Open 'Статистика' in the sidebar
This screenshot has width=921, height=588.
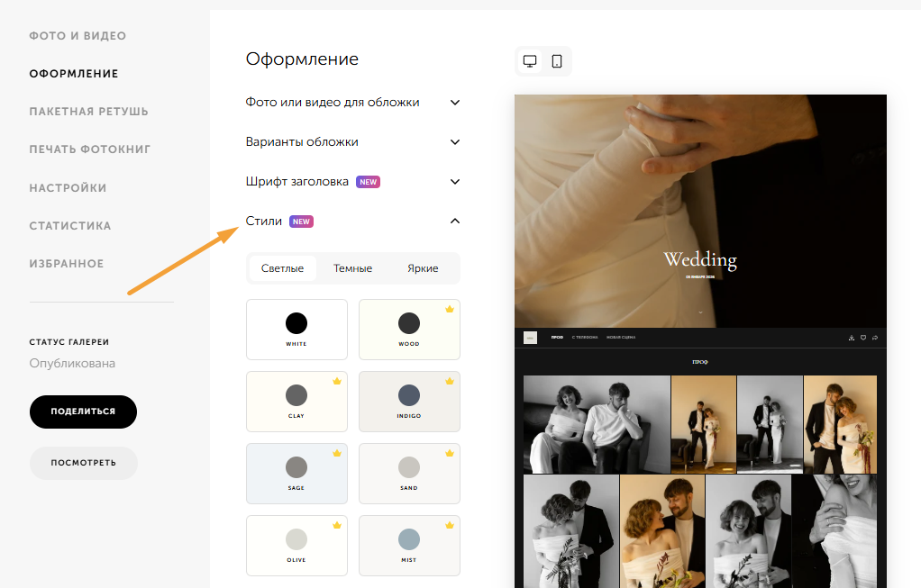pyautogui.click(x=70, y=226)
